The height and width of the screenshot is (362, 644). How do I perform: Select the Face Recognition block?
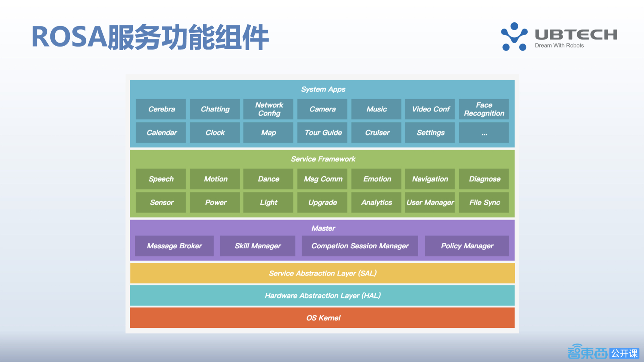tap(484, 109)
